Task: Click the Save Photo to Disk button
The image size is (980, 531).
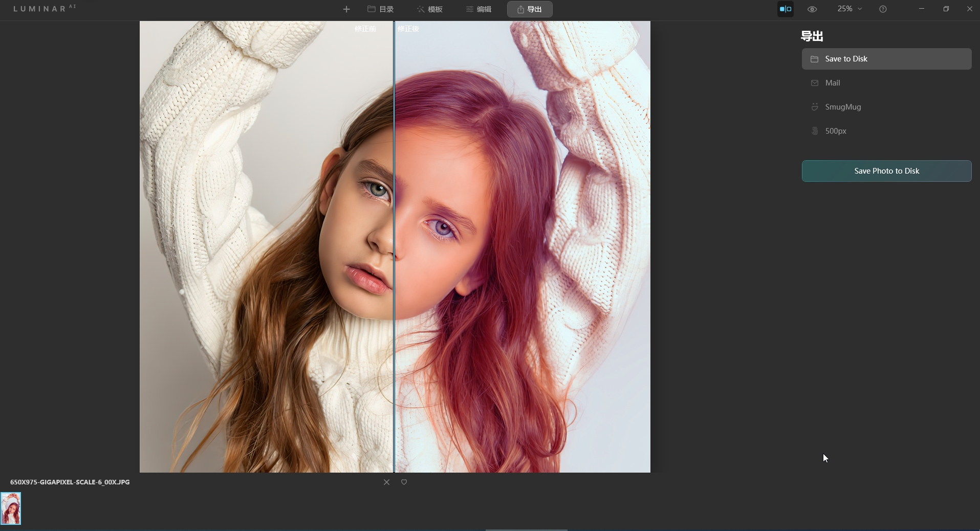Action: 886,171
